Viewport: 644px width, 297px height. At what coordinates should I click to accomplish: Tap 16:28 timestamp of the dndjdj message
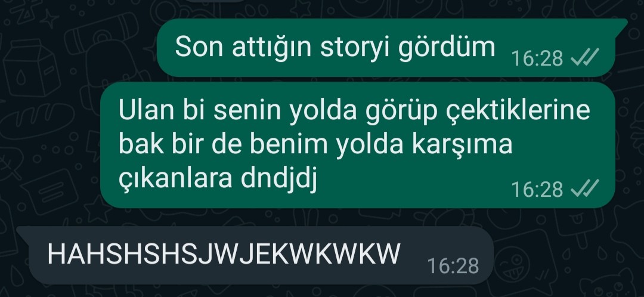click(537, 190)
